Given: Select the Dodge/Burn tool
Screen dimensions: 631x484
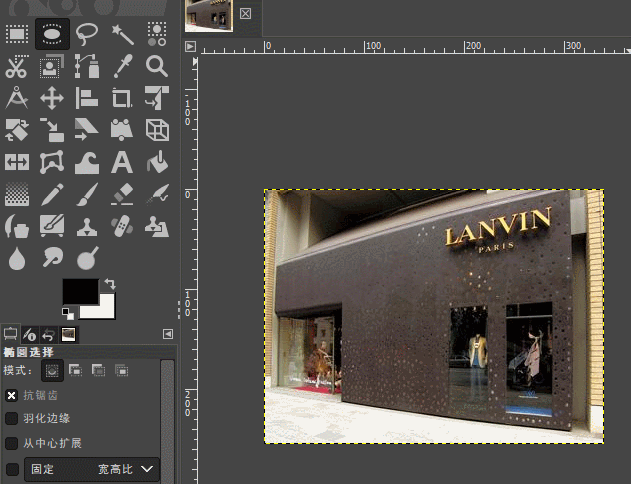Looking at the screenshot, I should pos(87,258).
